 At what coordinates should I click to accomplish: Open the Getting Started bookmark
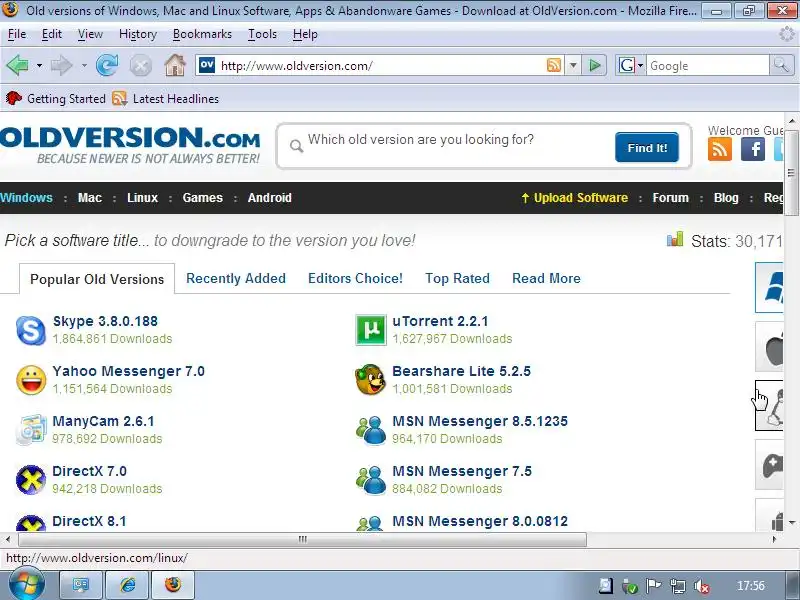click(x=56, y=98)
